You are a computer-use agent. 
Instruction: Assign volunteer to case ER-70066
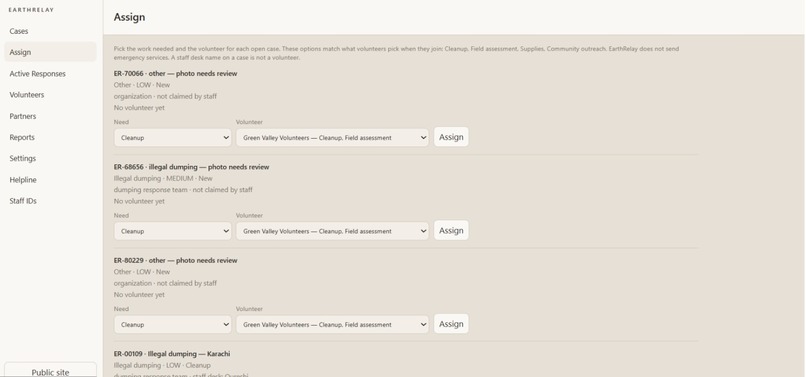point(451,137)
